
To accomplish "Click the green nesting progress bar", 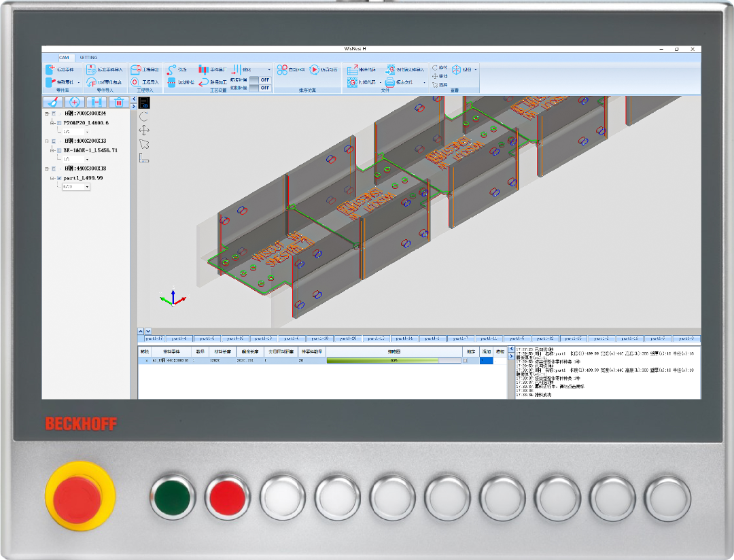I will coord(394,361).
